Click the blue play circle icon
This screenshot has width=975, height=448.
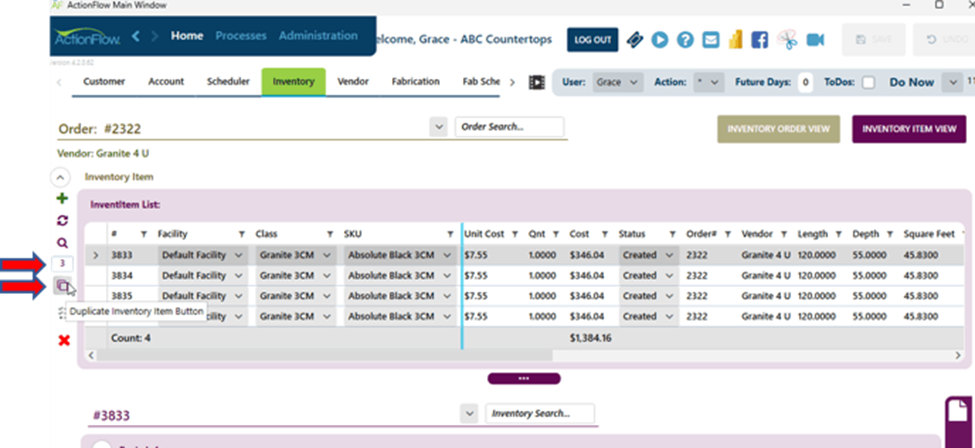click(x=660, y=40)
